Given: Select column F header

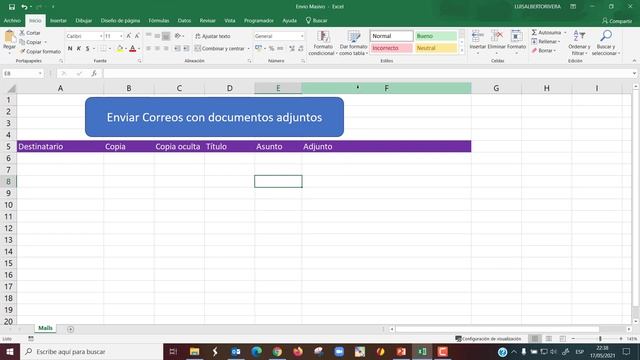Looking at the screenshot, I should [386, 88].
